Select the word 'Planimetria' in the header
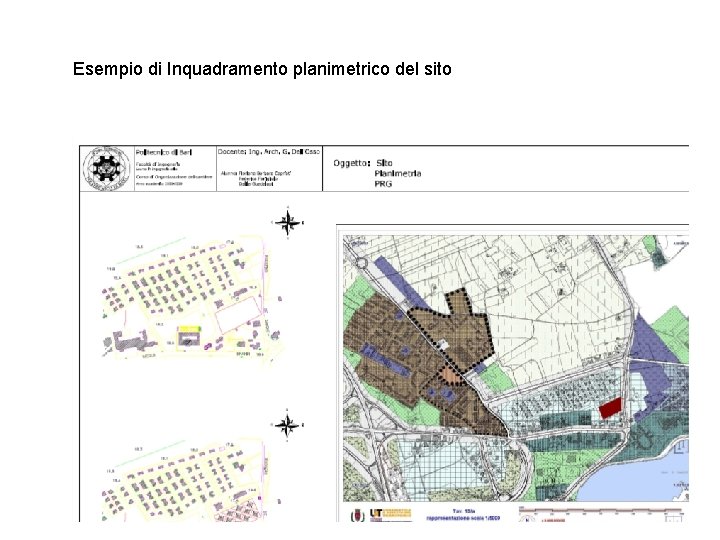 pos(398,174)
